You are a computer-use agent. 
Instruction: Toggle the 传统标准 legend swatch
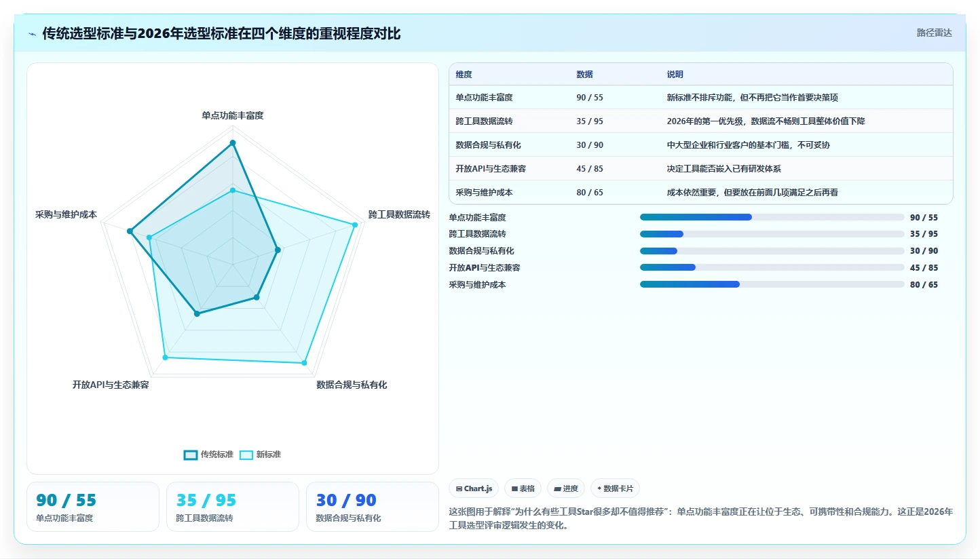point(191,455)
